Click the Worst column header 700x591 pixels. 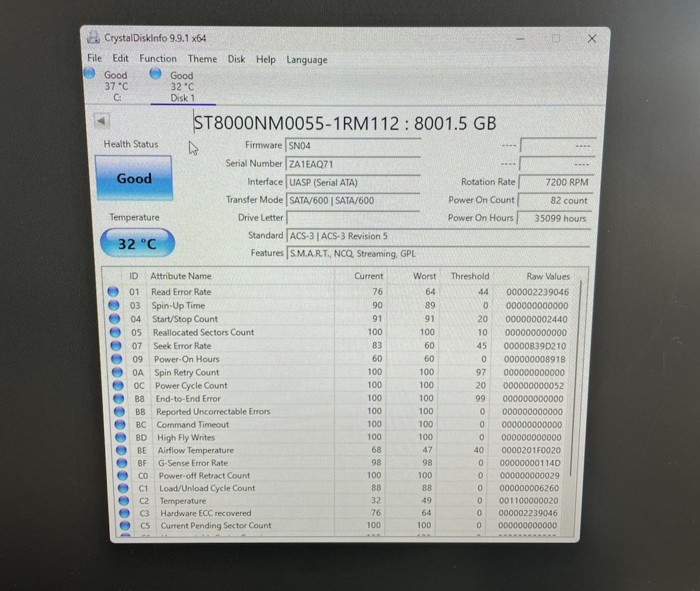pos(425,276)
